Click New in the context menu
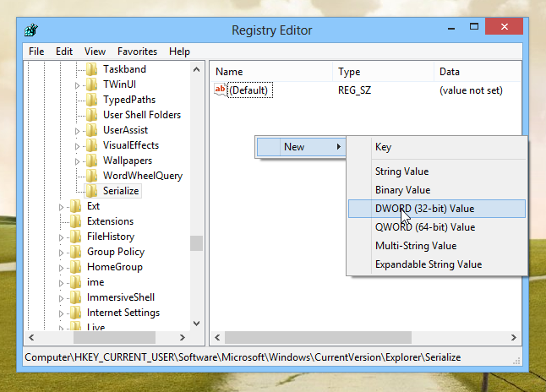Screen dimensions: 546x392 tap(301, 147)
